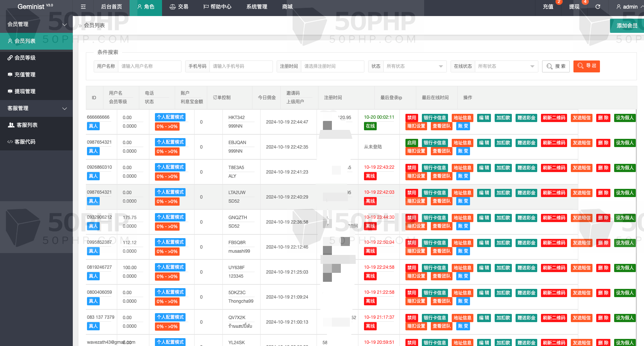Screen dimensions: 644x346
Task: Click the magnifier search button
Action: [556, 66]
